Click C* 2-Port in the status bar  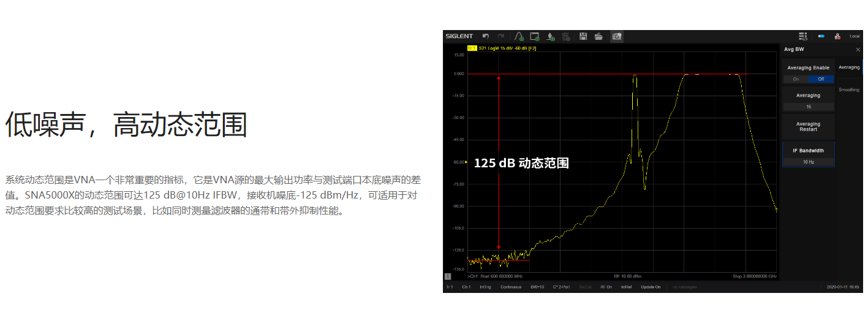click(562, 287)
